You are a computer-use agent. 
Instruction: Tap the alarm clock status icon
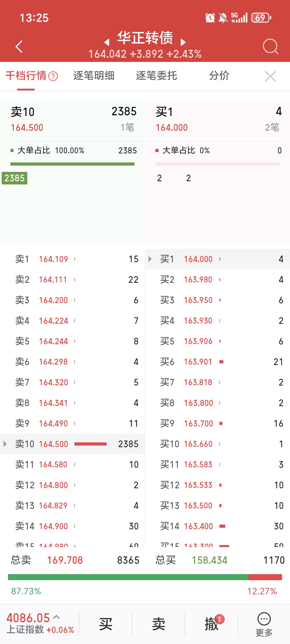(210, 18)
